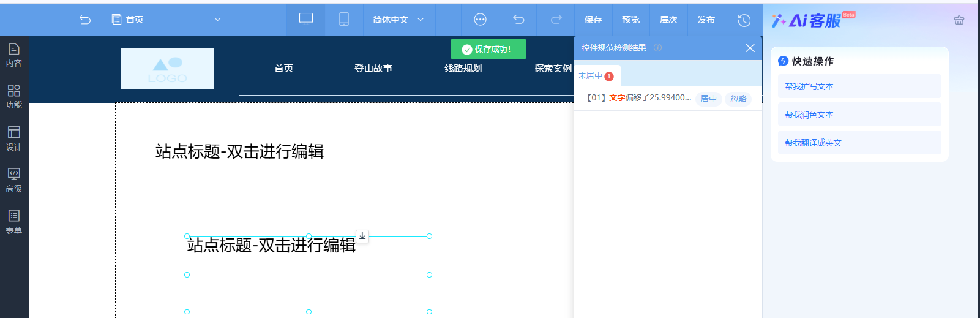Screen dimensions: 980x318
Task: Click the 预览 preview button
Action: tap(631, 20)
